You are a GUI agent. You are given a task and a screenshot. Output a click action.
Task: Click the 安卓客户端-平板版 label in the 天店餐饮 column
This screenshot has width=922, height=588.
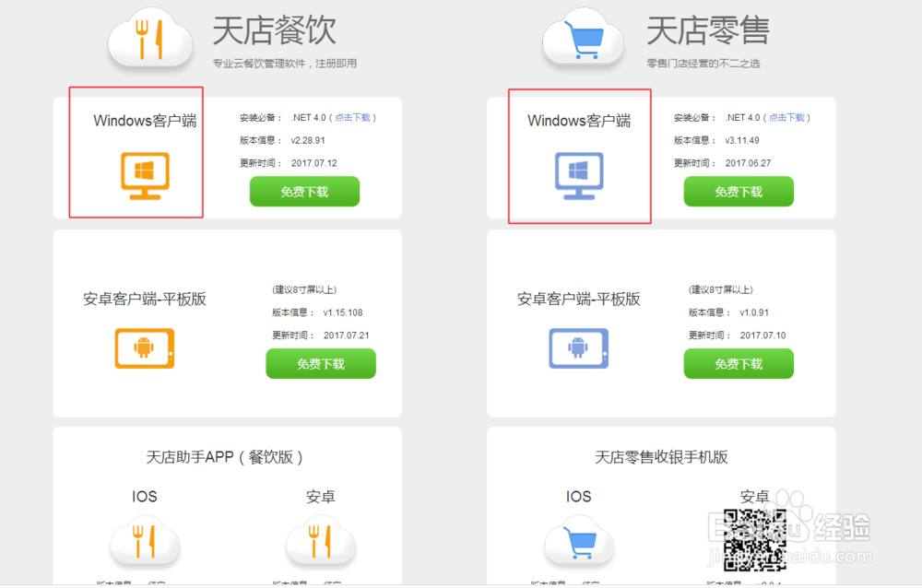pos(145,299)
